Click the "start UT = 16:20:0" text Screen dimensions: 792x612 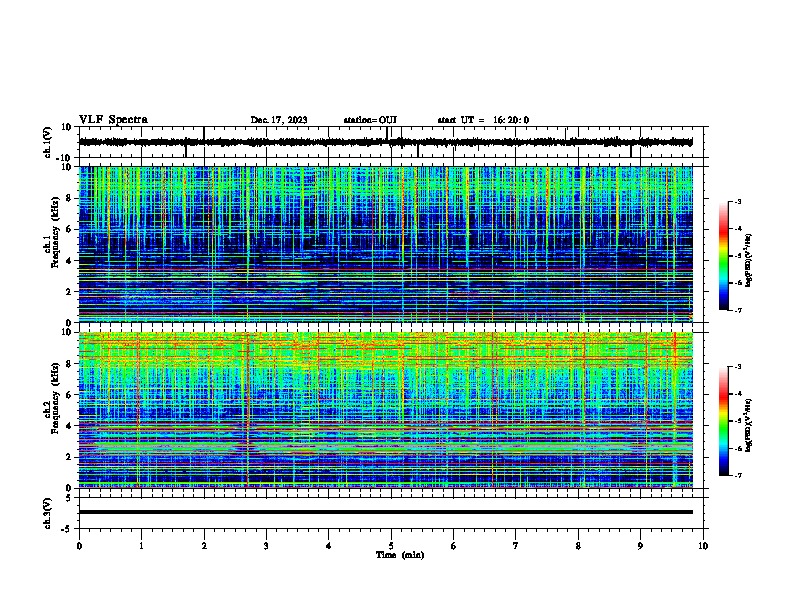(x=483, y=120)
